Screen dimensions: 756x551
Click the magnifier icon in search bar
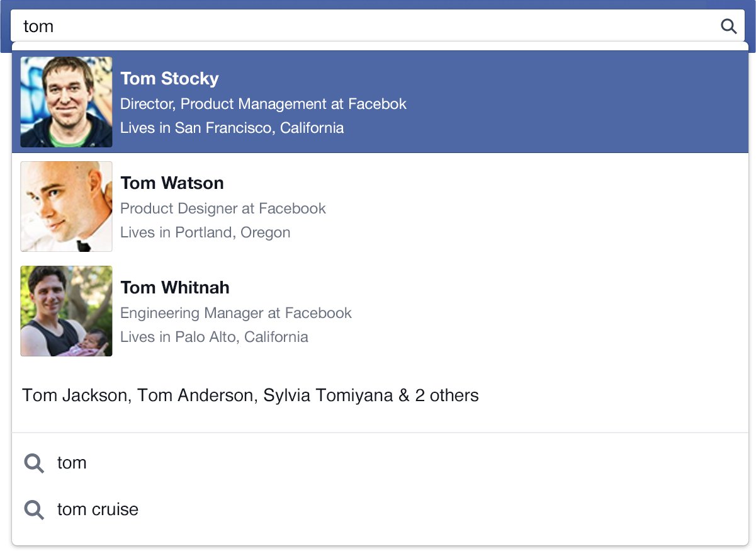pos(728,26)
